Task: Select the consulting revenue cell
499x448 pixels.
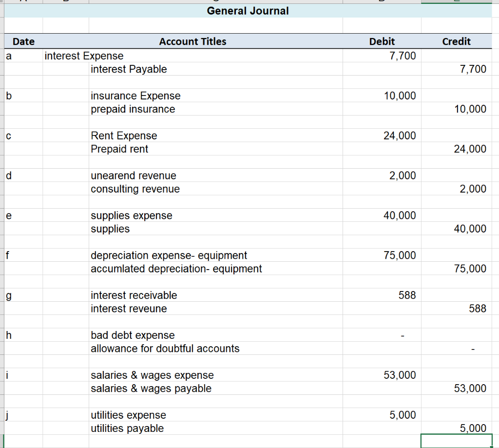Action: [x=216, y=189]
